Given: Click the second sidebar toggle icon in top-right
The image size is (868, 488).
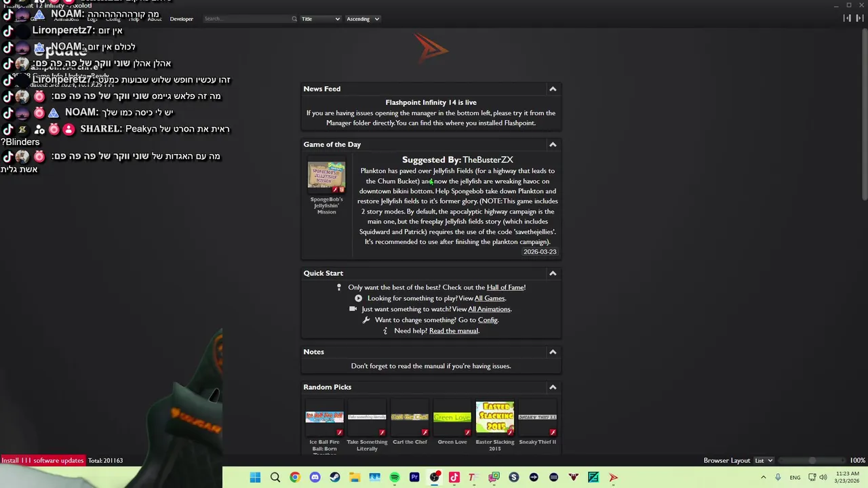Looking at the screenshot, I should pos(859,18).
